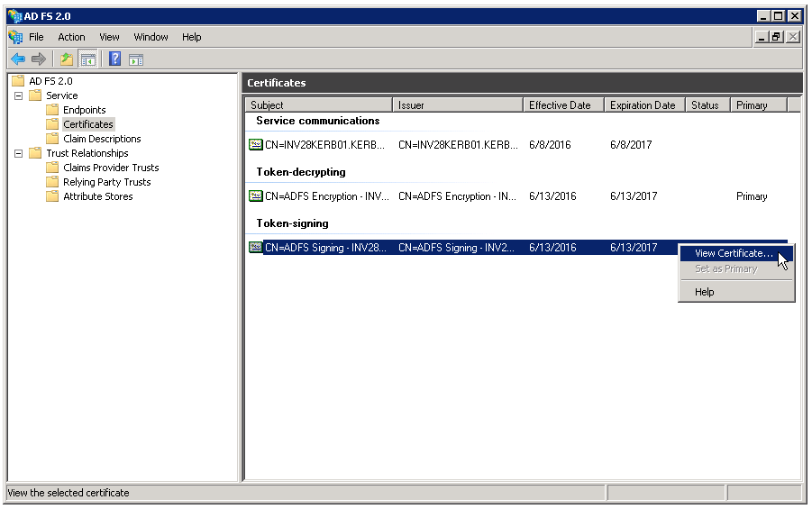Select CN=ADFS Encryption - INV... subject cell

tap(327, 195)
